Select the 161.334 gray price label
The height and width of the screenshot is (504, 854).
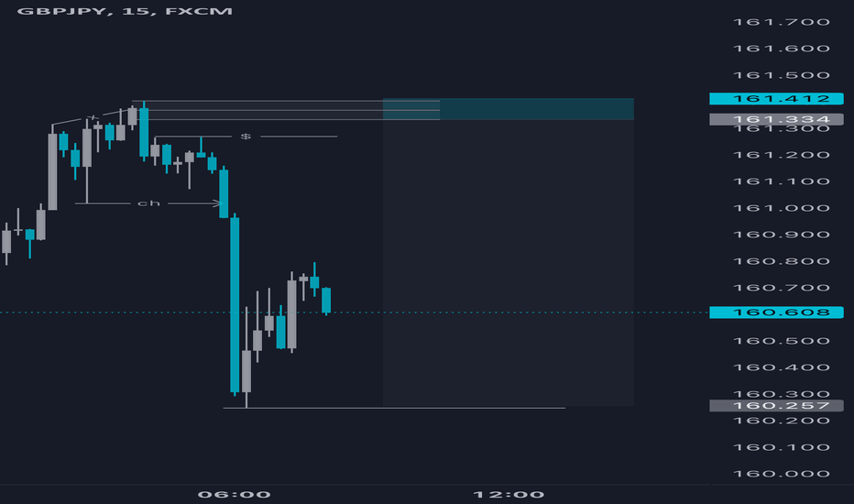coord(776,119)
